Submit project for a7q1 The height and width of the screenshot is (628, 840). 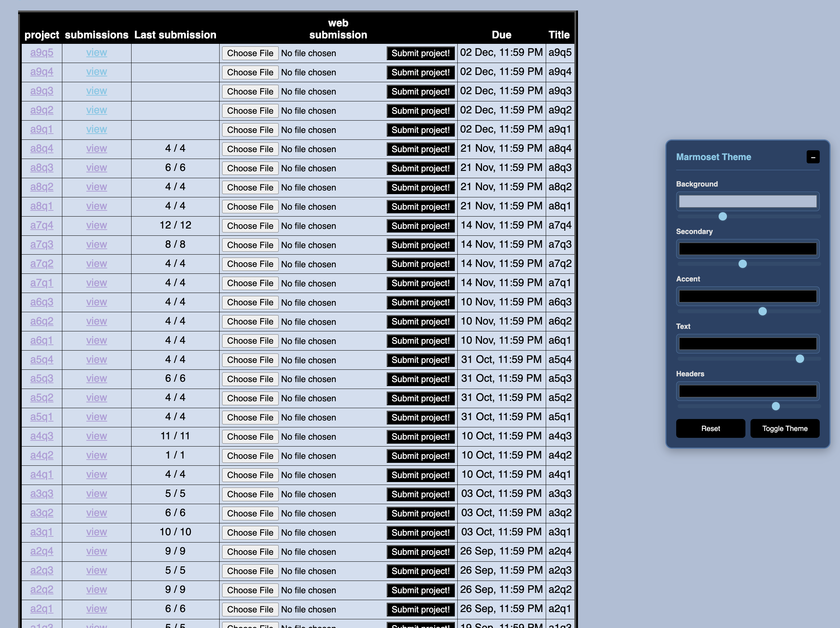[x=420, y=283]
